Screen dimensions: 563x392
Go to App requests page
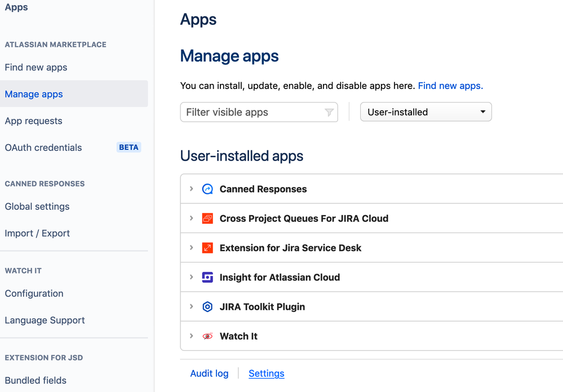[34, 121]
